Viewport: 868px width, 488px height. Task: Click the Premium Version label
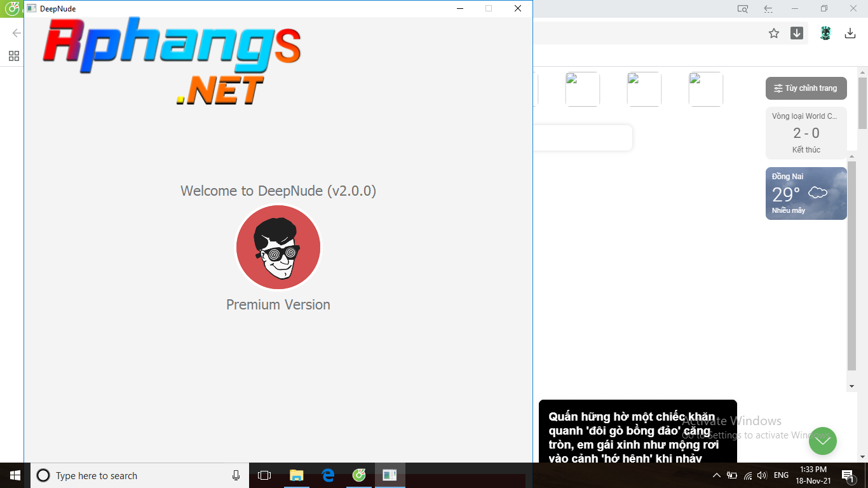point(278,304)
